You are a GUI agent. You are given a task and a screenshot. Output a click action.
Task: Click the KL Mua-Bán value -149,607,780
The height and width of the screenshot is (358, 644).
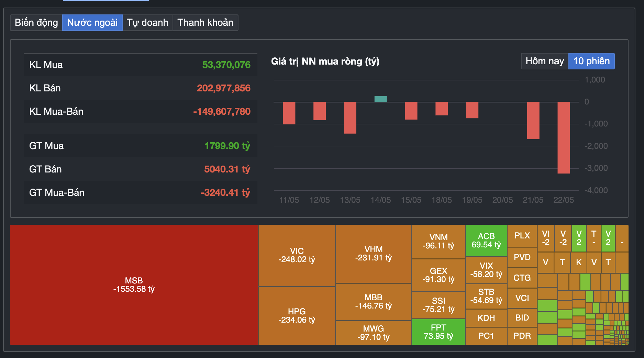(x=222, y=112)
